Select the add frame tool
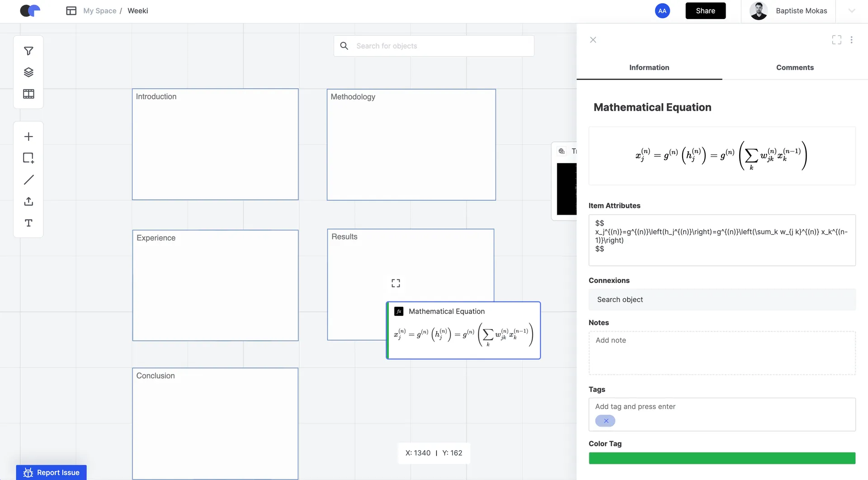Image resolution: width=868 pixels, height=480 pixels. pyautogui.click(x=28, y=158)
